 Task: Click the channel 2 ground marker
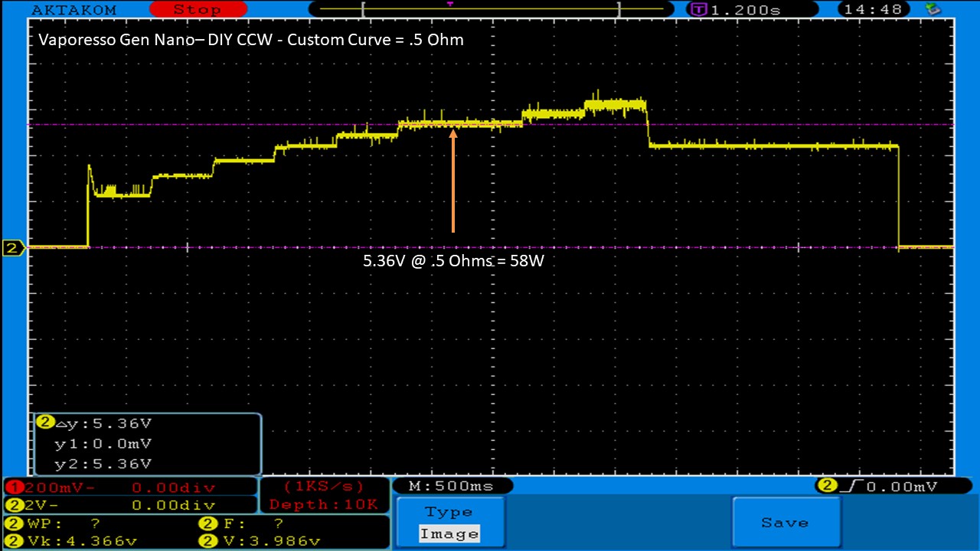point(14,248)
